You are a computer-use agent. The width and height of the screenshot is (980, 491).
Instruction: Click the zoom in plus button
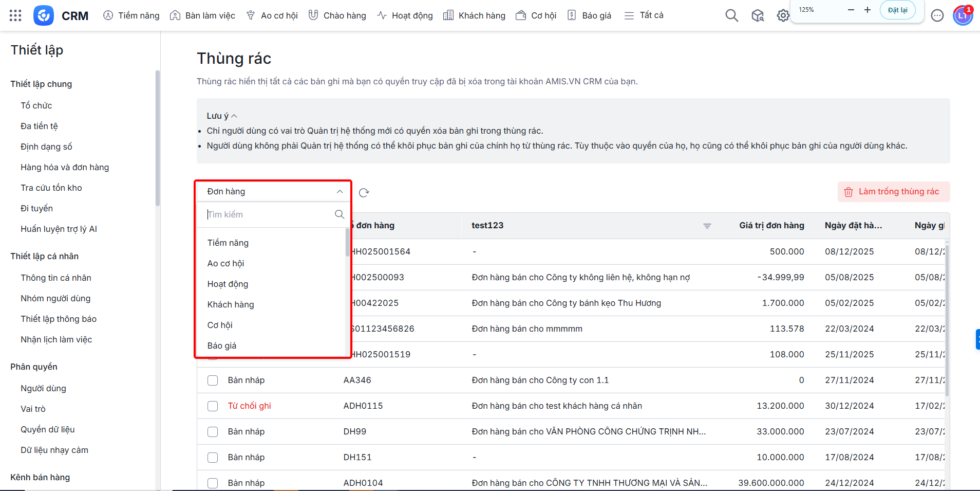click(868, 10)
